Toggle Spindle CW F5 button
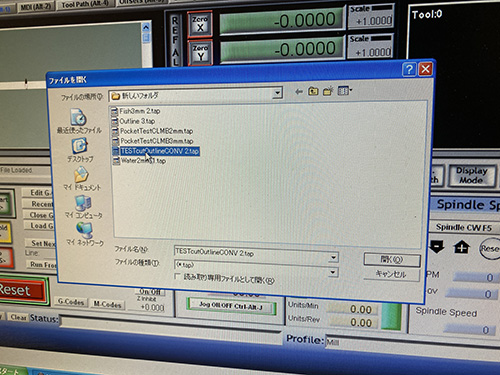Image resolution: width=500 pixels, height=375 pixels. [x=464, y=227]
